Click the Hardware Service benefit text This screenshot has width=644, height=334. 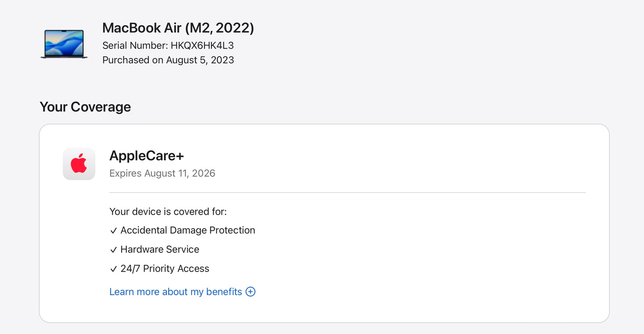coord(160,249)
